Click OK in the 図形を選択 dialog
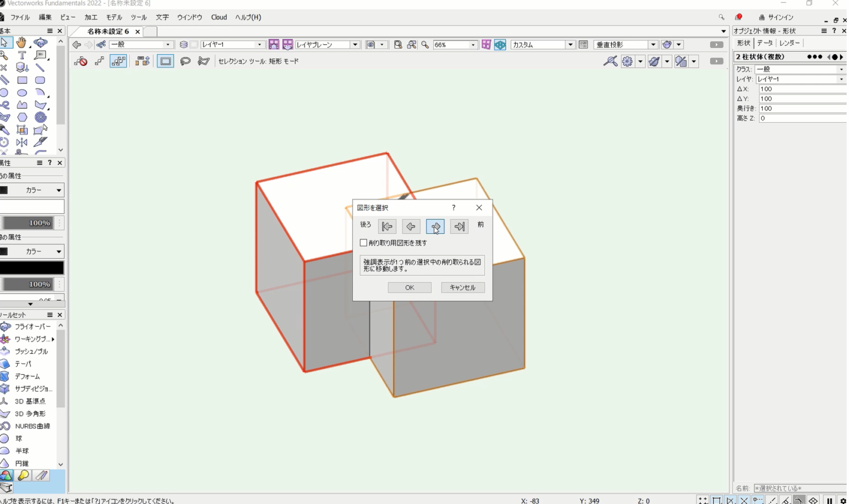The width and height of the screenshot is (849, 504). (410, 287)
